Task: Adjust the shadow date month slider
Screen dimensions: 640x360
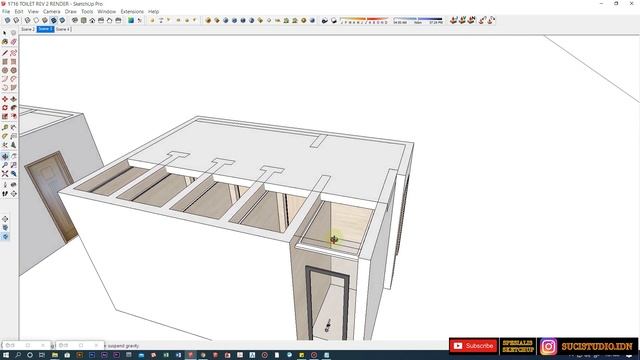Action: tap(364, 20)
